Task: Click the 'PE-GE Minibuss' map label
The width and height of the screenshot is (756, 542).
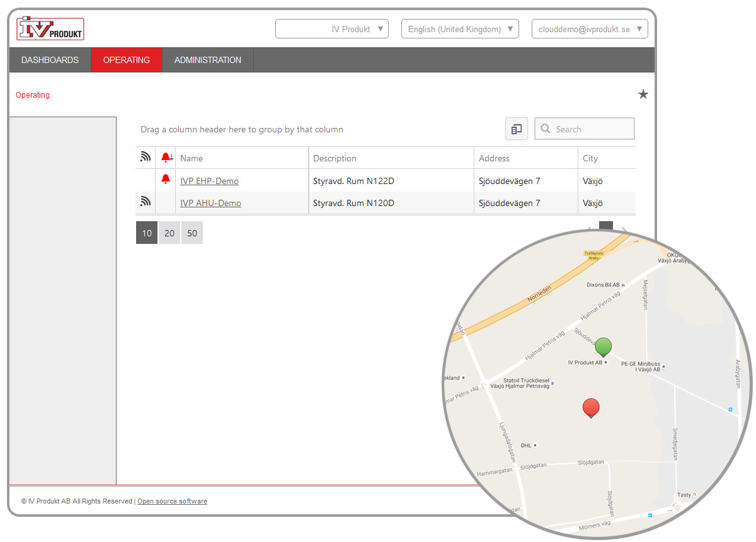Action: (640, 364)
